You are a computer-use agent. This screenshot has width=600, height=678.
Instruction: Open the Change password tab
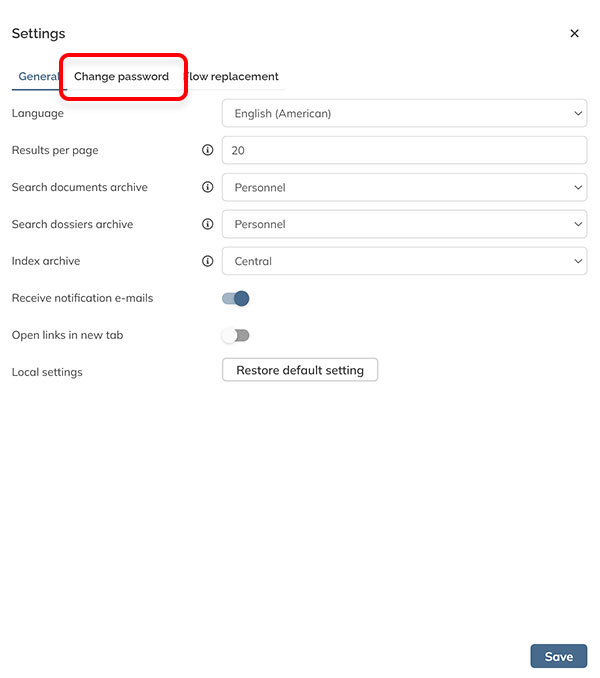point(121,76)
